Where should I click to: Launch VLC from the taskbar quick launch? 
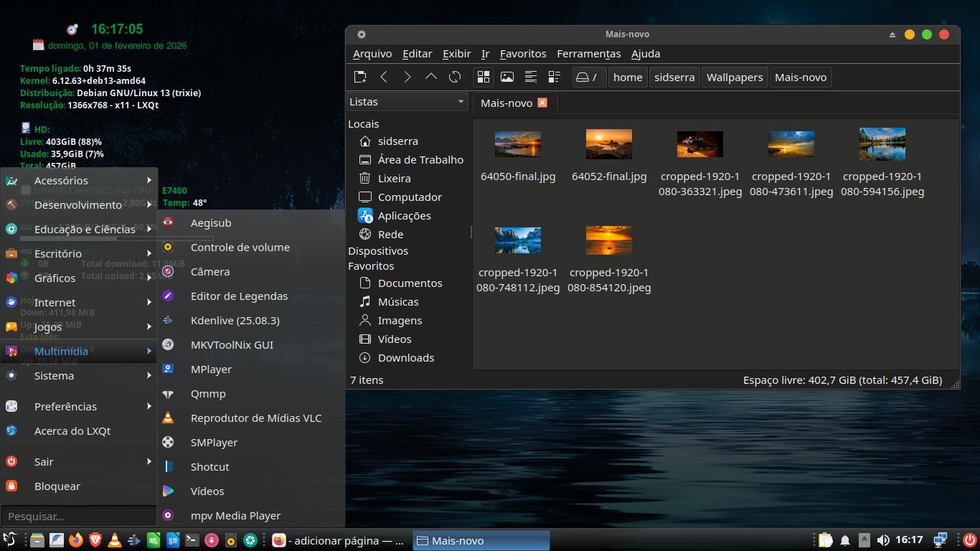coord(114,540)
